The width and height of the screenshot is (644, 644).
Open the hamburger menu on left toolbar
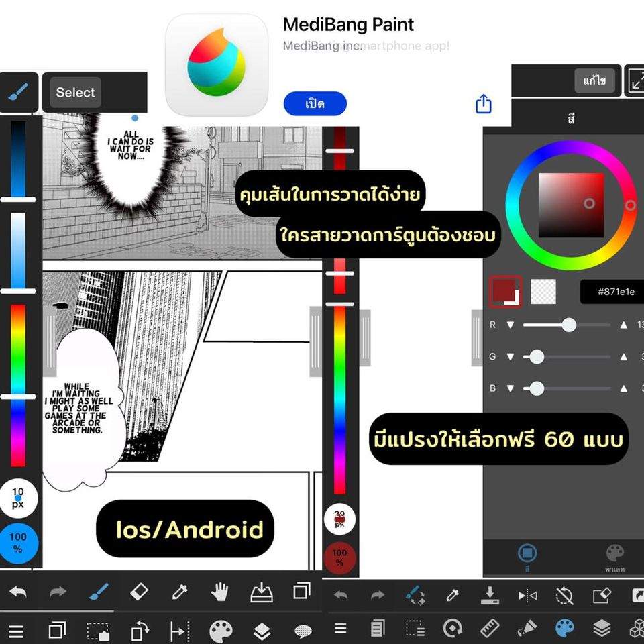15,631
